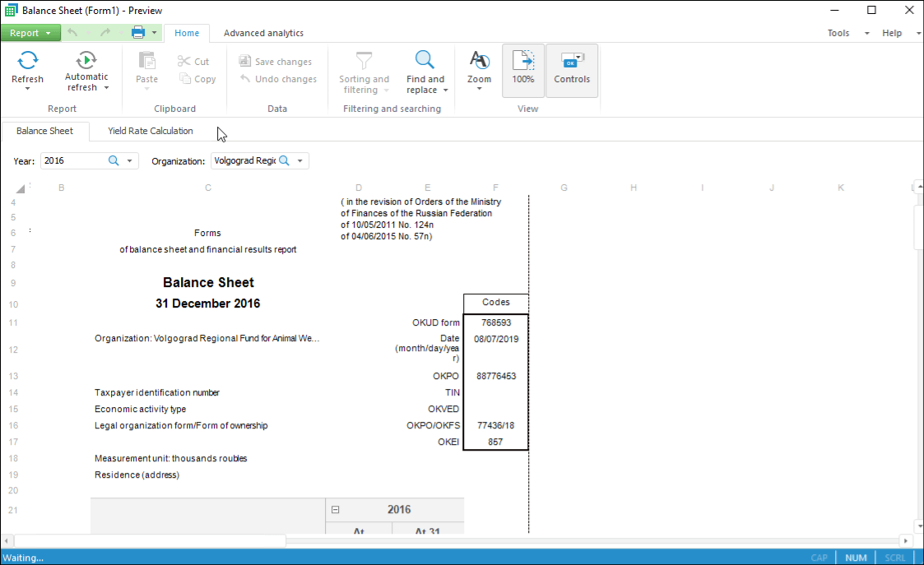Start Automatic refresh
Image resolution: width=924 pixels, height=565 pixels.
86,61
